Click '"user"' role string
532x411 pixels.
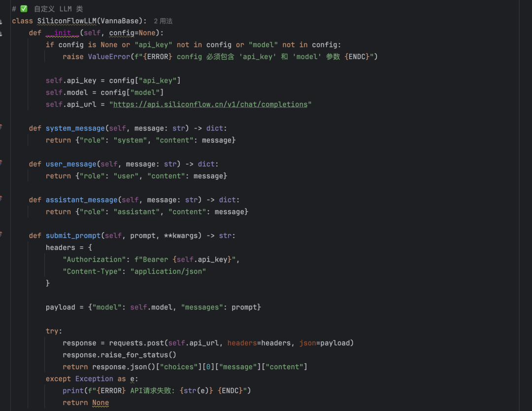point(126,176)
